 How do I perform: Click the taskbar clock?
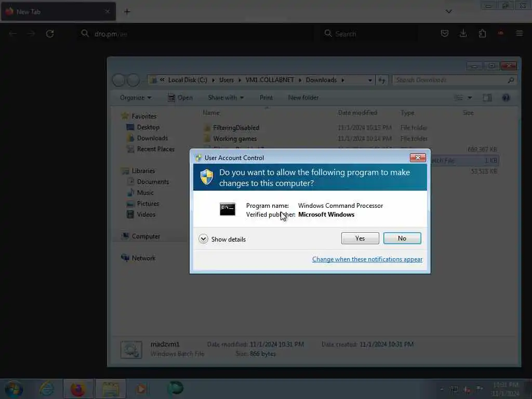pos(506,389)
